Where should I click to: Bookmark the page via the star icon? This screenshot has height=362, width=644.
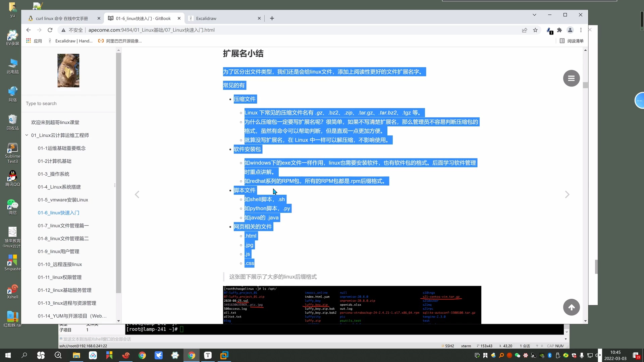pyautogui.click(x=536, y=30)
